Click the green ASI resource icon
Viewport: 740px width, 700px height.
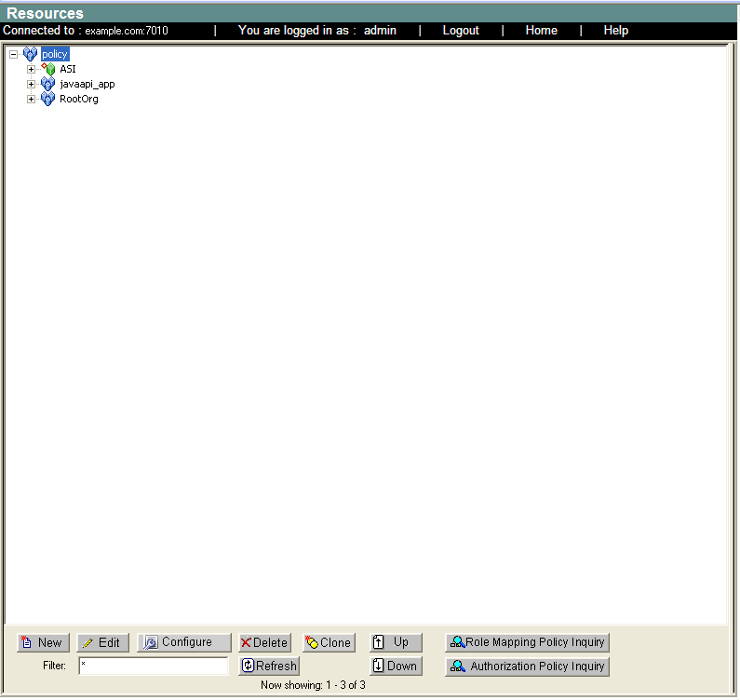coord(48,69)
